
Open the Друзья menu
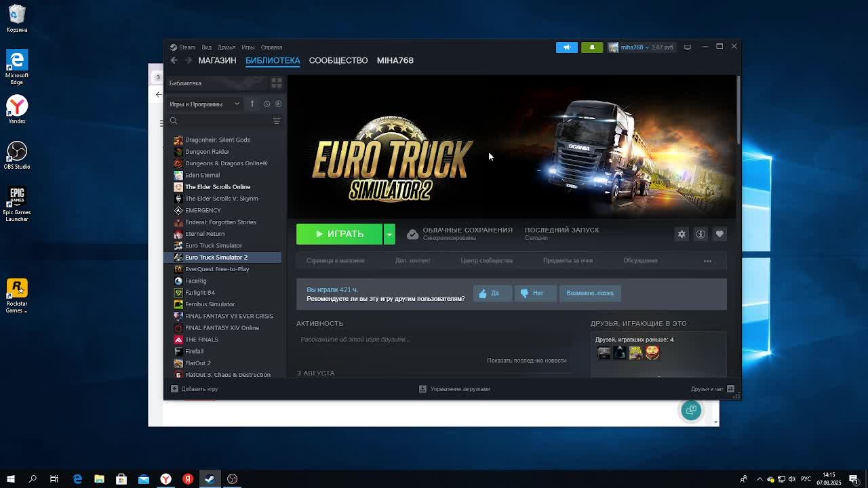[x=226, y=47]
